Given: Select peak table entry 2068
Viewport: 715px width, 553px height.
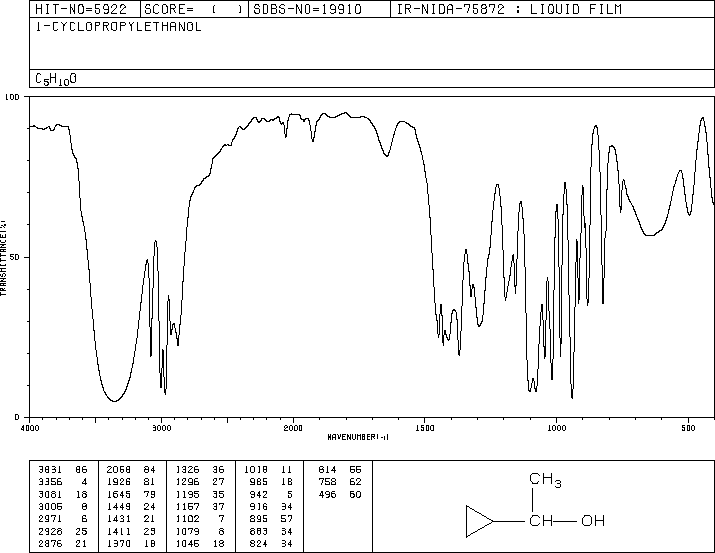Looking at the screenshot, I should [131, 470].
